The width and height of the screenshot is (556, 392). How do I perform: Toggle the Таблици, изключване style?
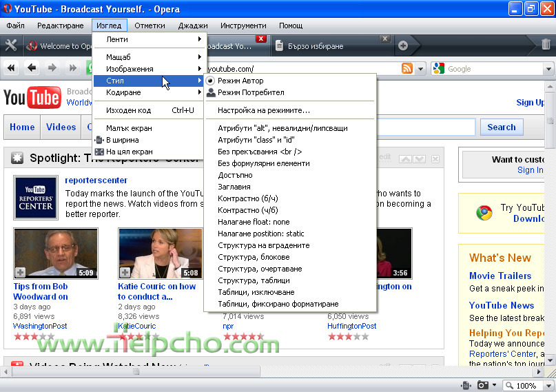[x=289, y=292]
